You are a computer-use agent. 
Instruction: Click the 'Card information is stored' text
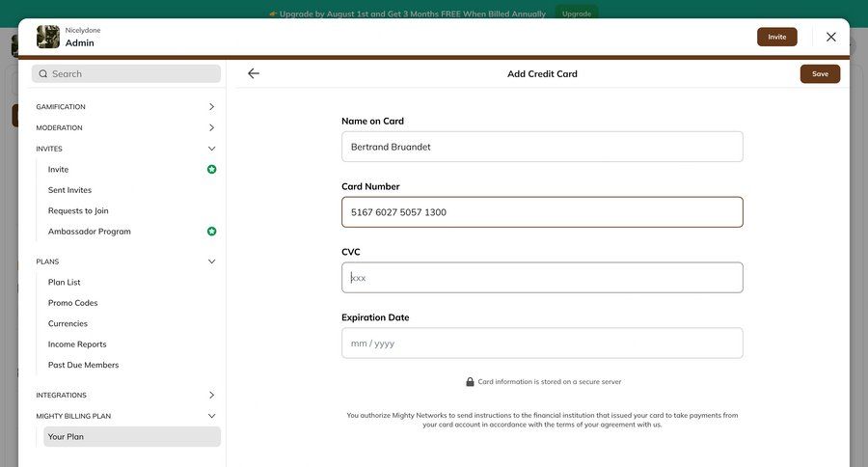point(549,382)
